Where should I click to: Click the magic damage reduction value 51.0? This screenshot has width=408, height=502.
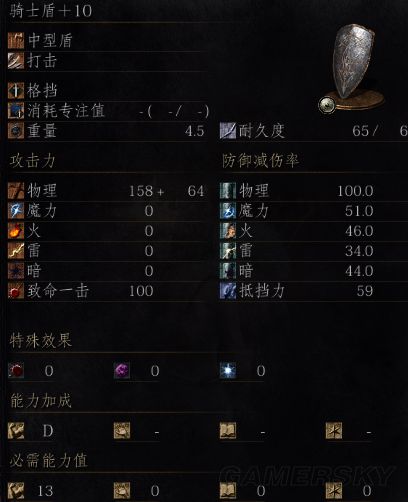point(359,211)
